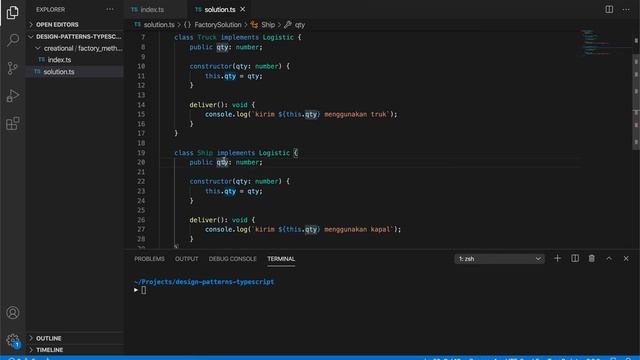This screenshot has width=640, height=360.
Task: Open the Run and Debug view
Action: (x=13, y=96)
